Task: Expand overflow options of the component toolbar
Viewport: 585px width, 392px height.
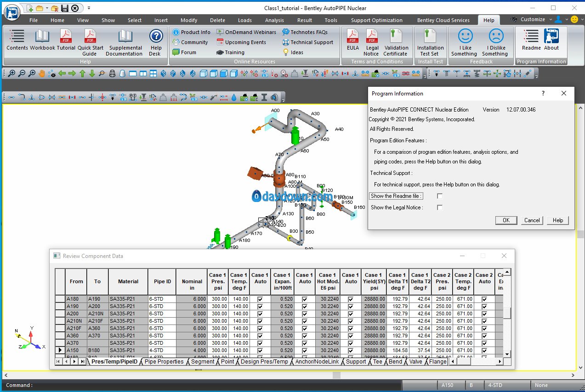Action: pos(284,98)
